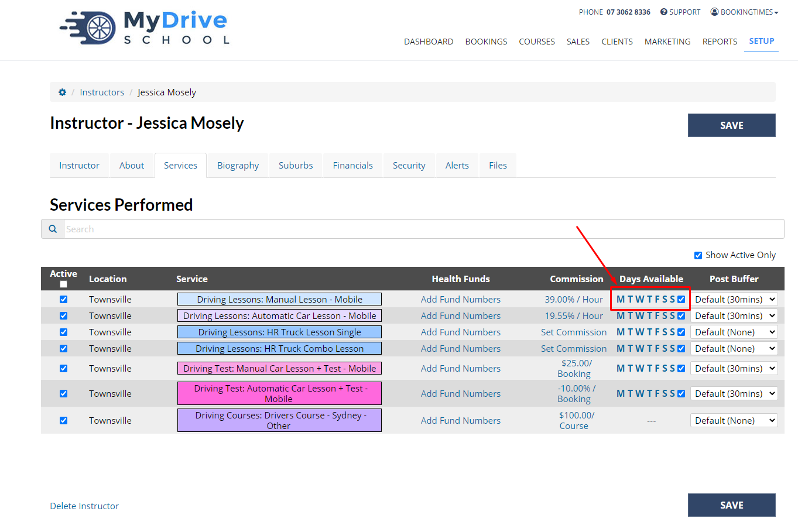Edit the 19.55% / Hour commission
798x532 pixels.
click(574, 315)
